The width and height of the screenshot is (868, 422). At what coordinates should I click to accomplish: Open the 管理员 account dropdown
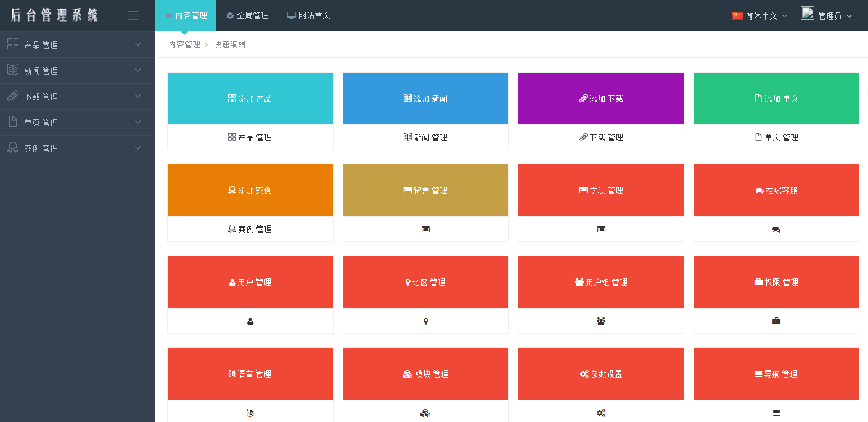tap(827, 15)
